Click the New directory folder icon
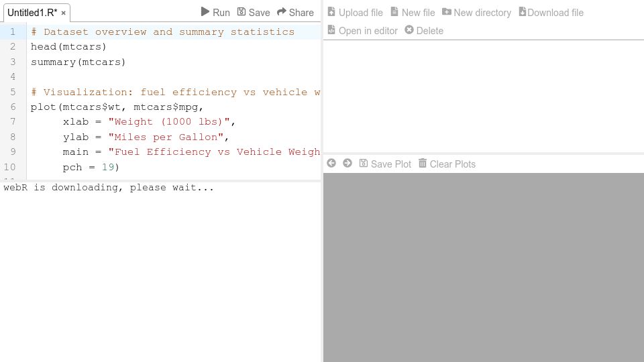644x362 pixels. coord(447,11)
